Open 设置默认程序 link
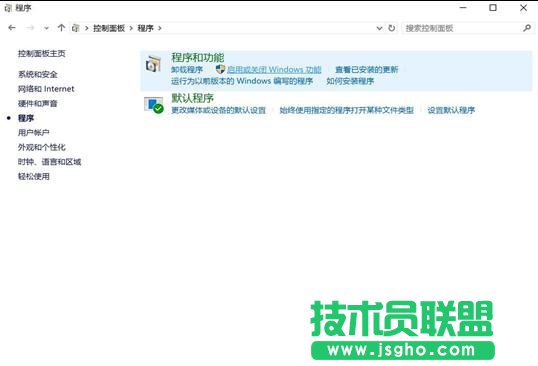 (451, 110)
